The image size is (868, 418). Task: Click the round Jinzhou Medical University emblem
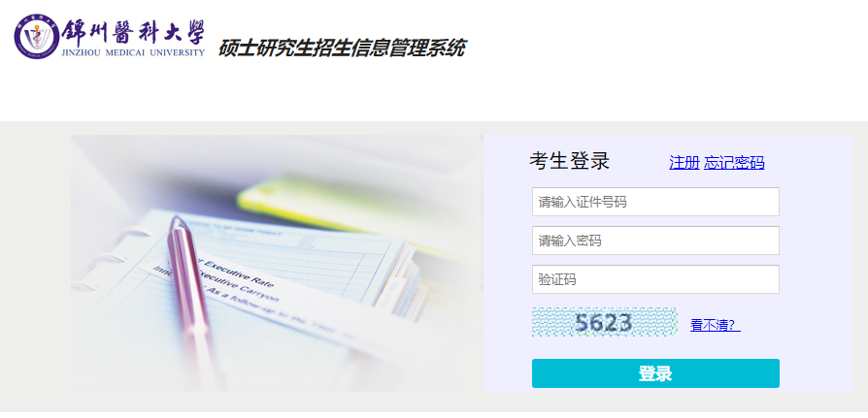[36, 37]
